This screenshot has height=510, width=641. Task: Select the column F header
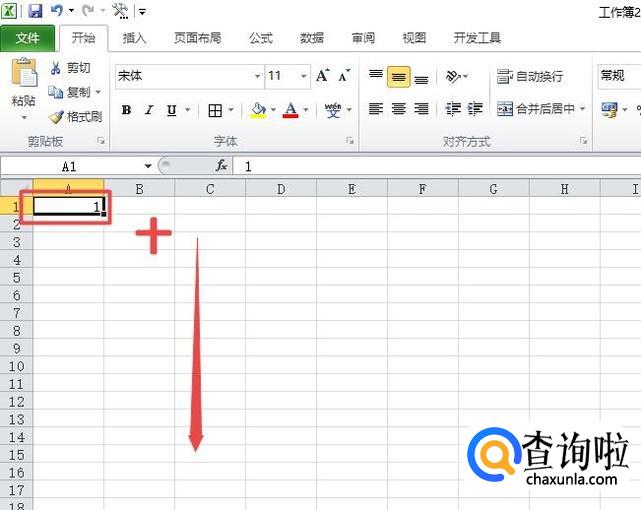(x=423, y=189)
